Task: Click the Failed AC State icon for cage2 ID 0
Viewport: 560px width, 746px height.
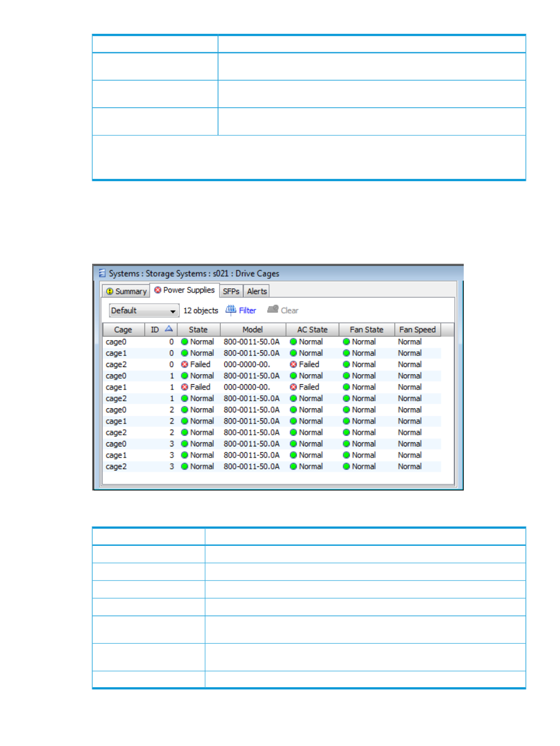Action: (294, 365)
